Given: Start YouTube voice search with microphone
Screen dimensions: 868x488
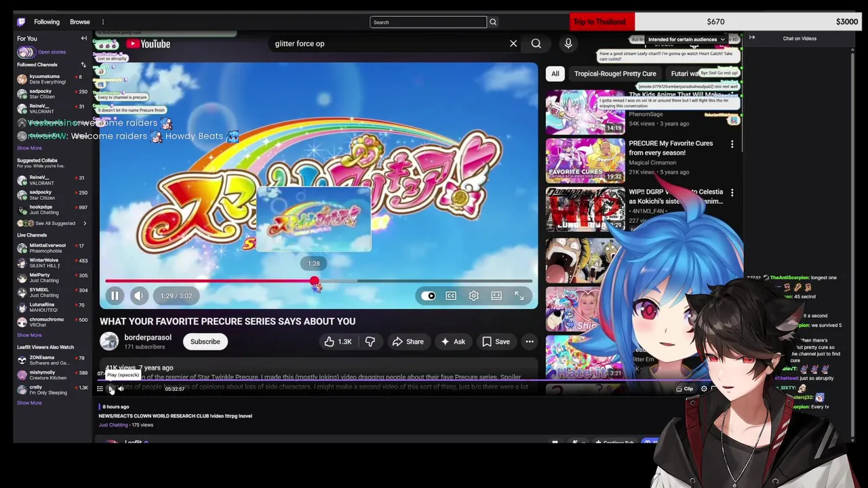Looking at the screenshot, I should (x=568, y=43).
